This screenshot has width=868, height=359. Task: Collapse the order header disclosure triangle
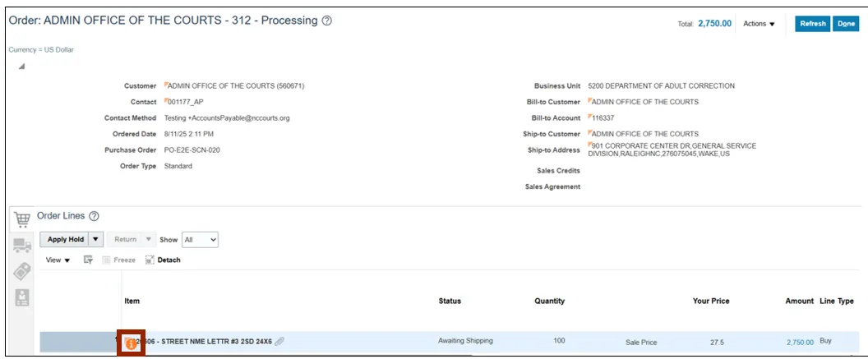point(21,67)
